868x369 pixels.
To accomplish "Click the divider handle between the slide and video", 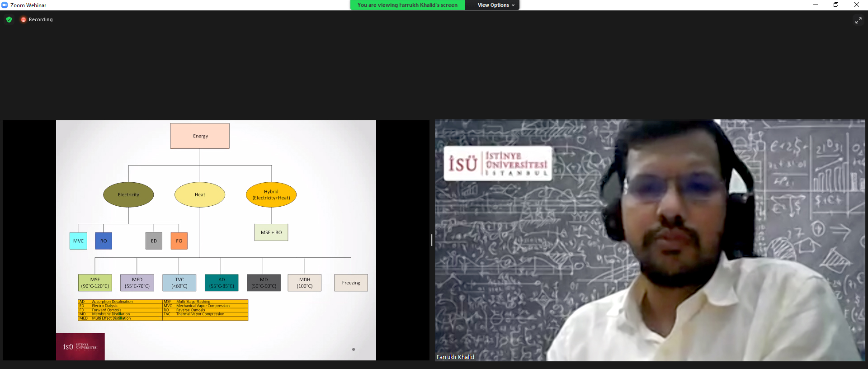I will [x=432, y=240].
